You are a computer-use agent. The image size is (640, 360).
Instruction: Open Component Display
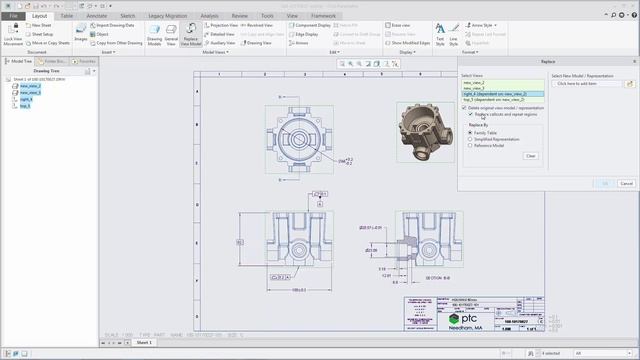[x=310, y=25]
